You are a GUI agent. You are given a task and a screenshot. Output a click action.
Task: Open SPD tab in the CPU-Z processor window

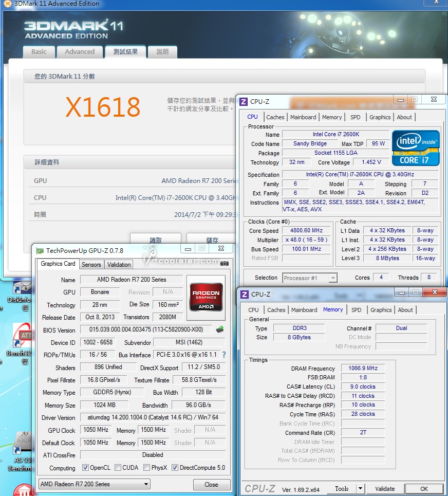pos(356,117)
